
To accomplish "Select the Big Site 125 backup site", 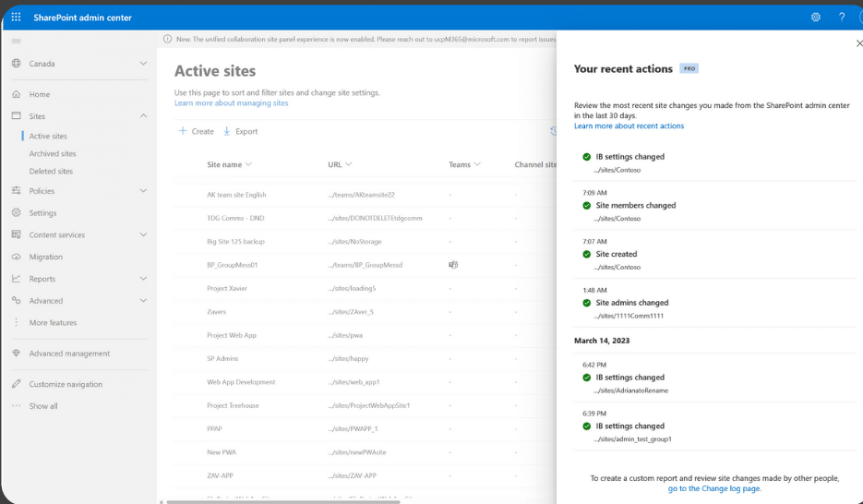I will (235, 241).
